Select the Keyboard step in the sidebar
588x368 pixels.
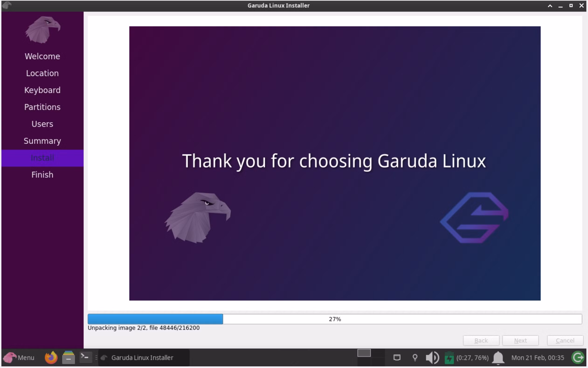(x=42, y=90)
